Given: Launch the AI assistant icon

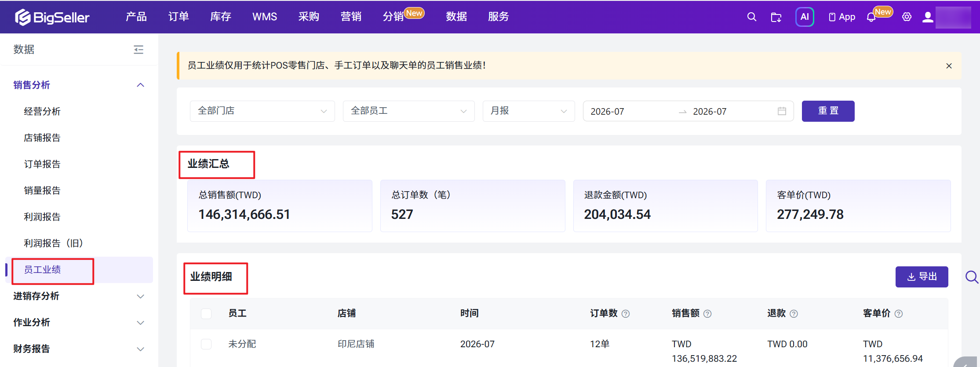Looking at the screenshot, I should 805,17.
